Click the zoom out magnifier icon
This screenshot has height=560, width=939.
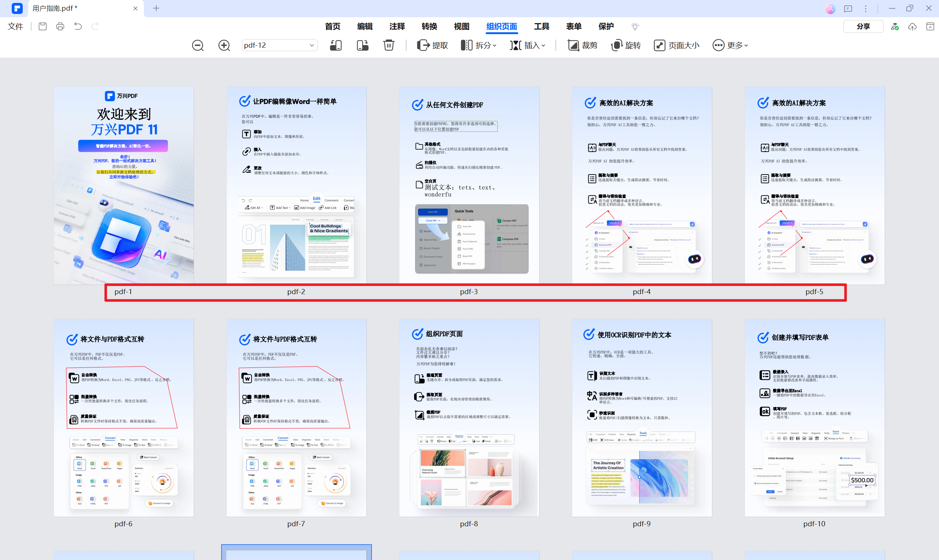click(197, 45)
